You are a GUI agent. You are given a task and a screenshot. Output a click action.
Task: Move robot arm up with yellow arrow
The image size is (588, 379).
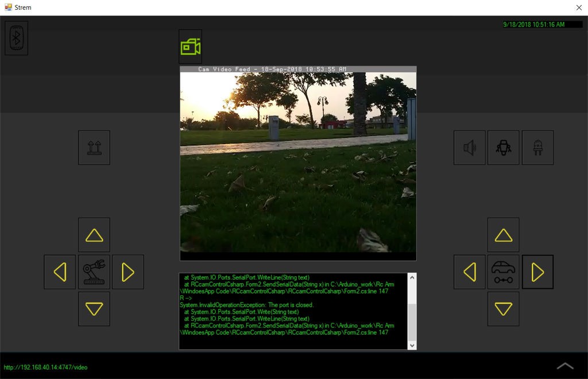pyautogui.click(x=94, y=235)
